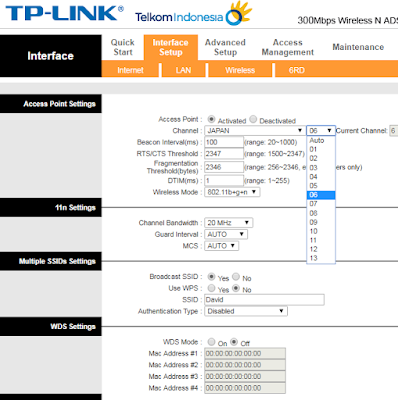Image resolution: width=398 pixels, height=400 pixels.
Task: Collapse the open channel number dropdown showing 06
Action: [321, 131]
